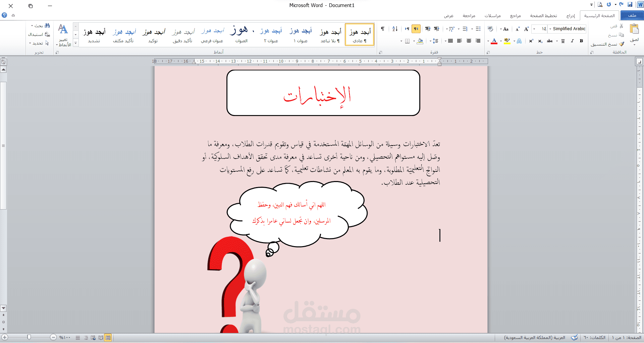Click the Copy icon in clipboard group

tap(621, 35)
